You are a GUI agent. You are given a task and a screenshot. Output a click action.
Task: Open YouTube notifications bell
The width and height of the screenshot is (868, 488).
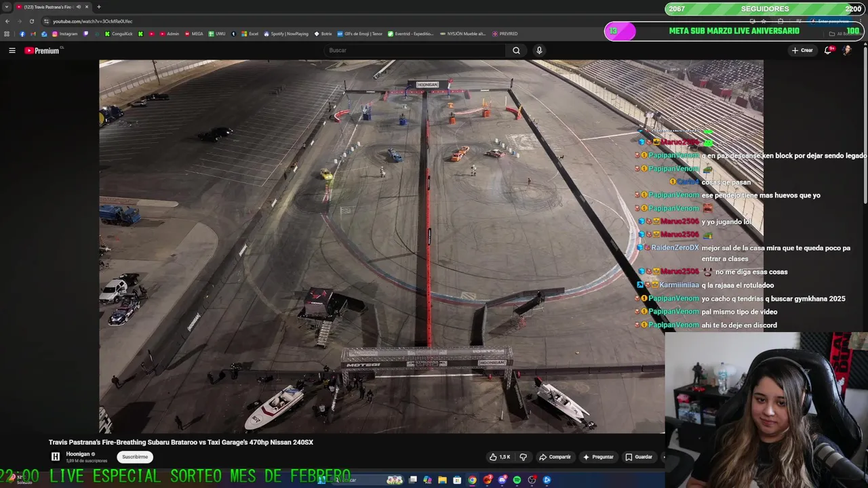point(828,50)
